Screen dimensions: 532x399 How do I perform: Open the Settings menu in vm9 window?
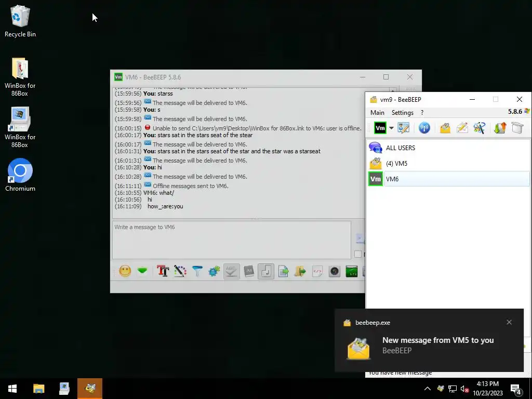click(403, 113)
